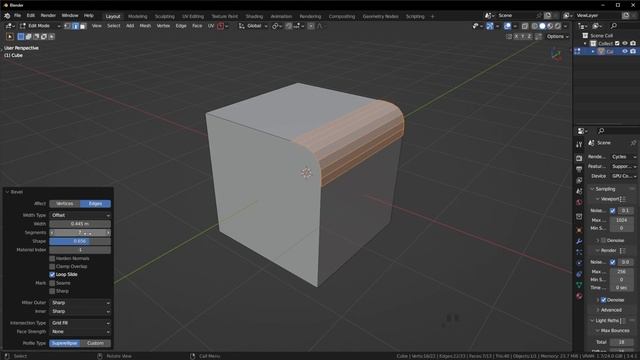Switch to the Sculpting workspace tab
Screen dimensions: 640x360
coord(164,16)
